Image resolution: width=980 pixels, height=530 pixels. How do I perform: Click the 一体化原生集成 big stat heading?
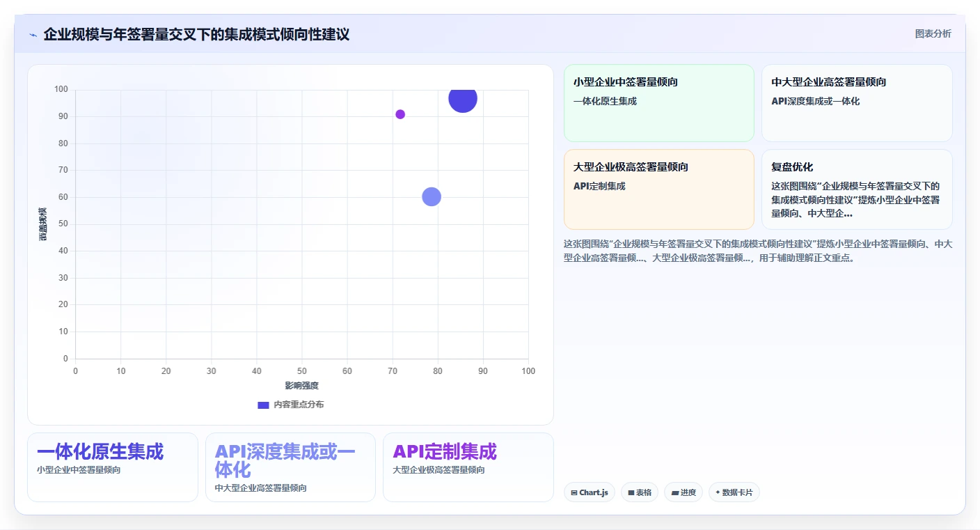[100, 452]
